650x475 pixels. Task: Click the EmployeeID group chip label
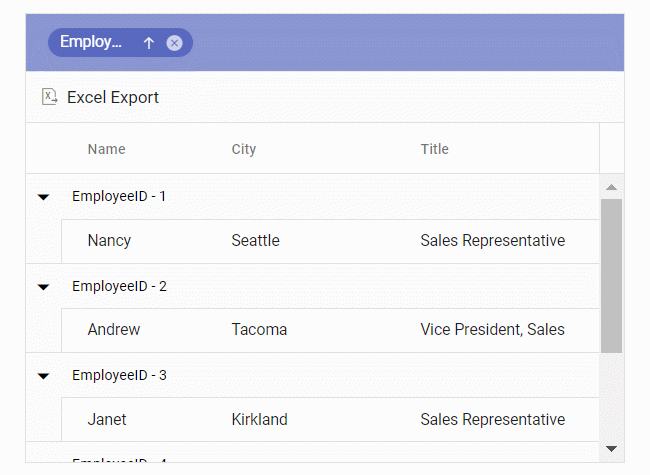pos(91,42)
